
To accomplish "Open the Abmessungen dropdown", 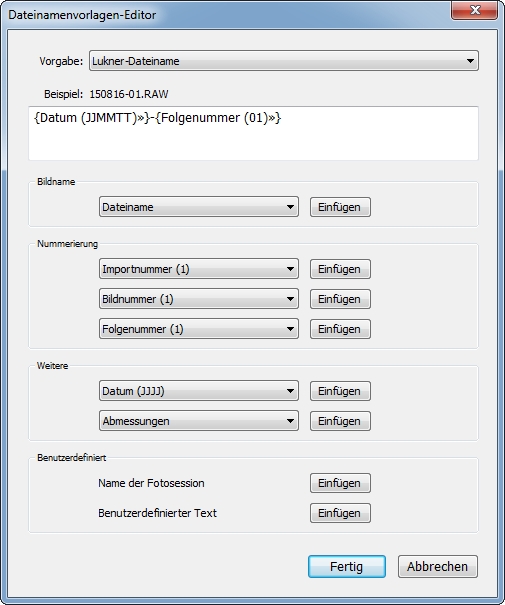I will (x=199, y=421).
